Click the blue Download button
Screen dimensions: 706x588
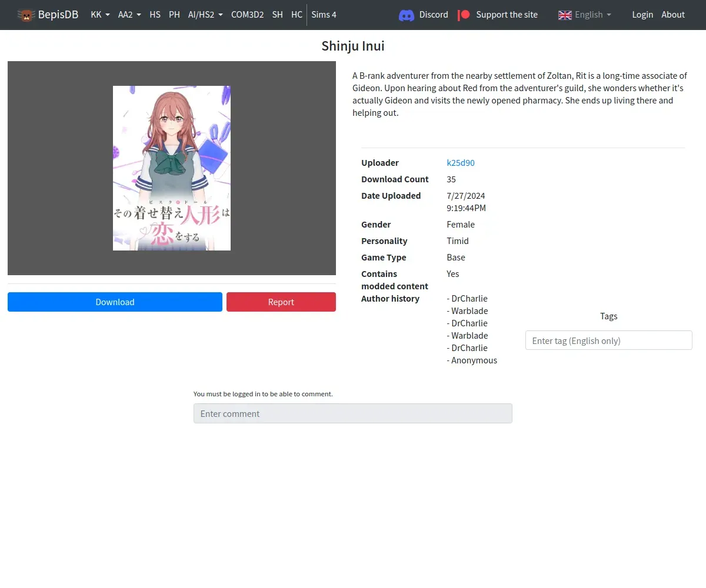(x=115, y=302)
